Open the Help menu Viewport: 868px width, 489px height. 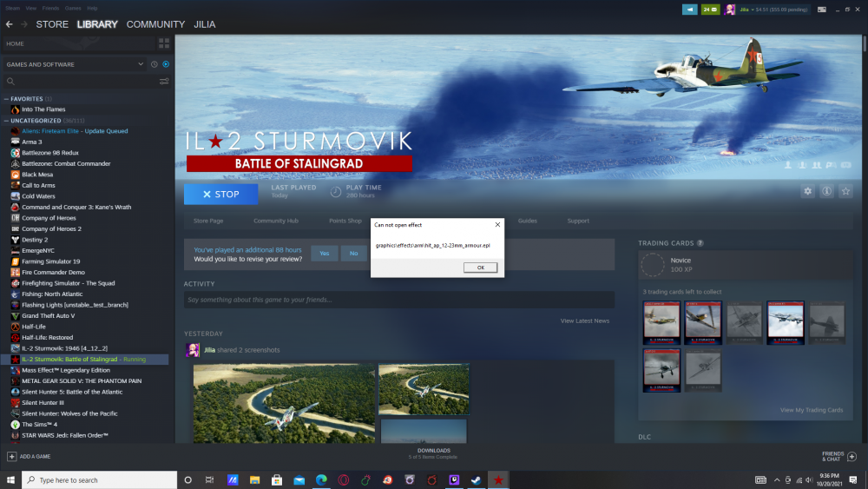pos(93,9)
